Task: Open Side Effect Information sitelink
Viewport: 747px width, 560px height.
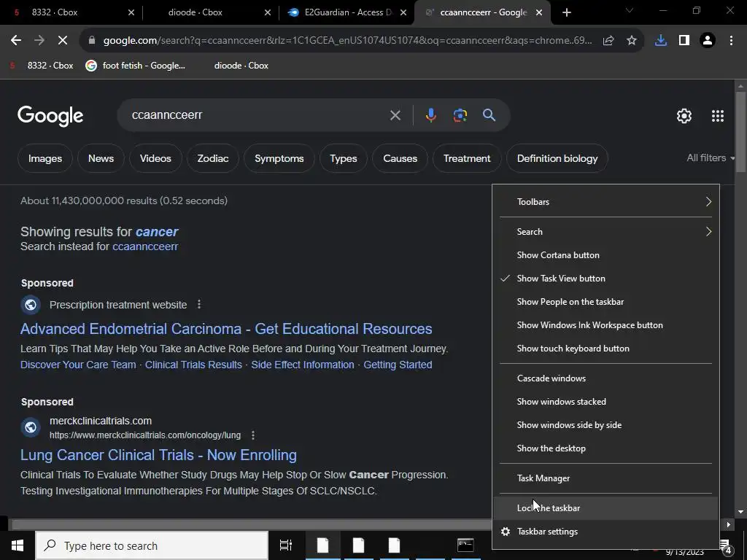Action: [x=303, y=365]
